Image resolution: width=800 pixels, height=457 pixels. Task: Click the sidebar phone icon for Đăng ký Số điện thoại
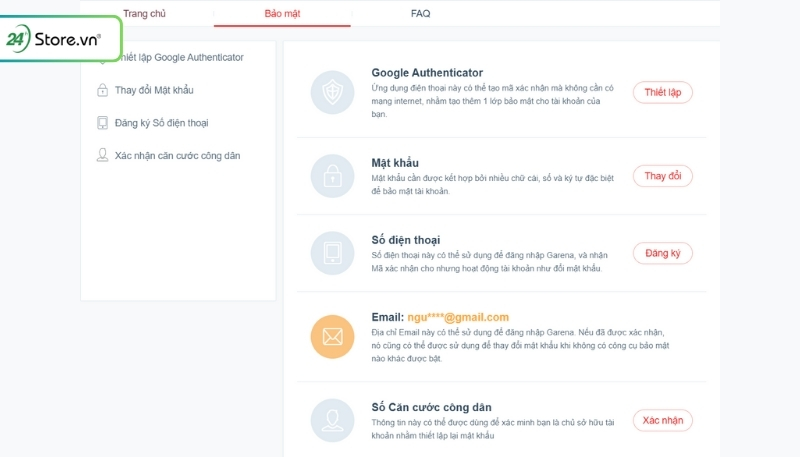tap(102, 123)
